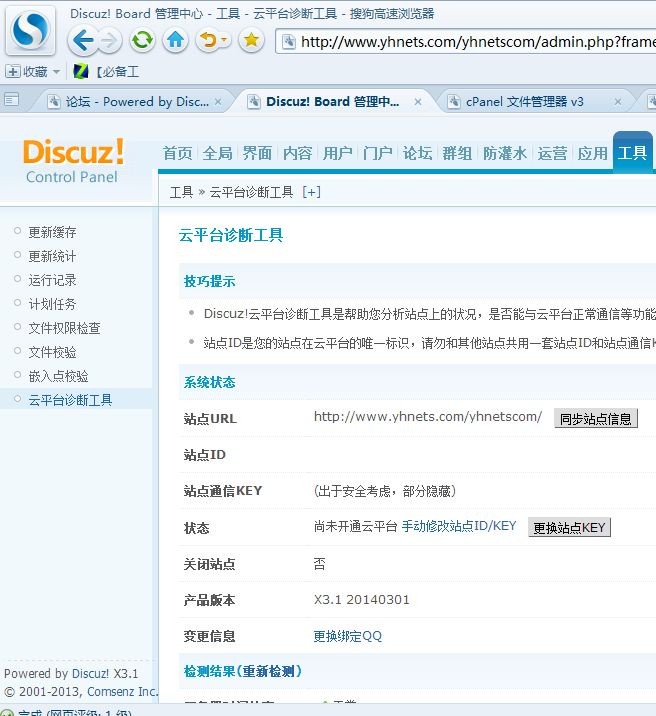This screenshot has width=656, height=716.
Task: Click the 同步站点信息 button
Action: (596, 418)
